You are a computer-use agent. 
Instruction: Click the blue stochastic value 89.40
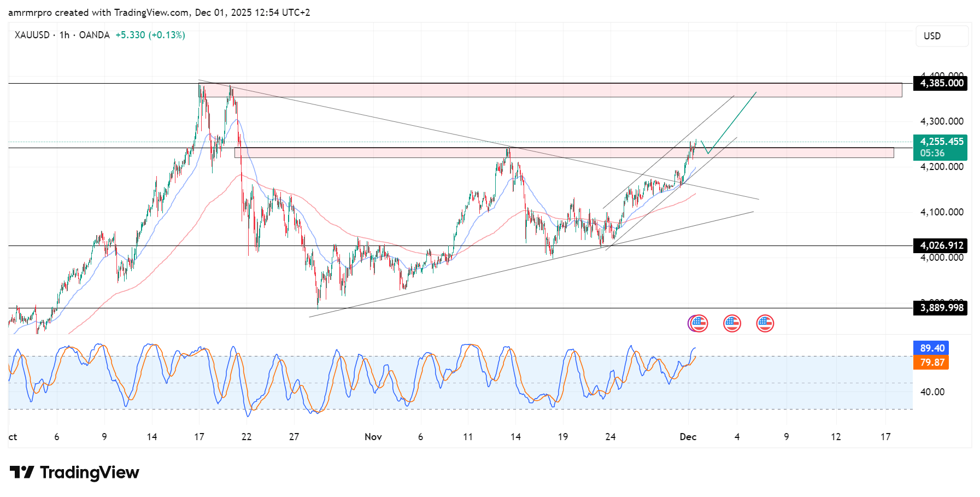pos(931,348)
